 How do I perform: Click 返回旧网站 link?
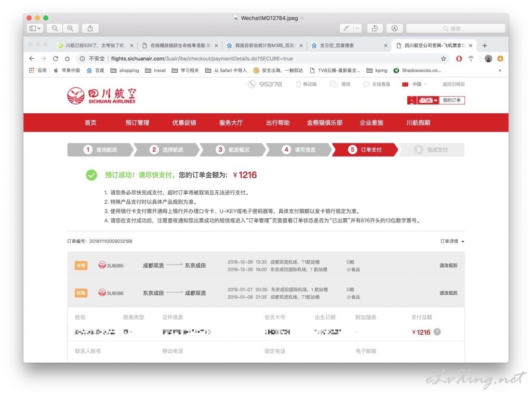tap(454, 84)
